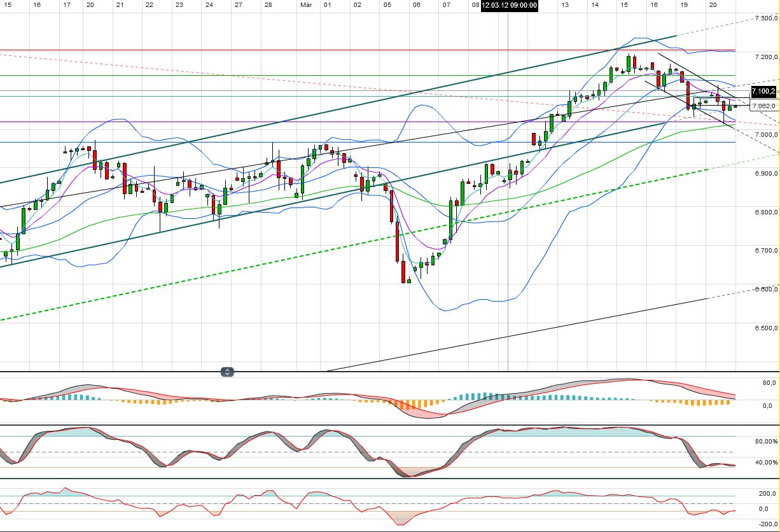Click the 7.200,0 price axis label
780x532 pixels.
point(765,57)
